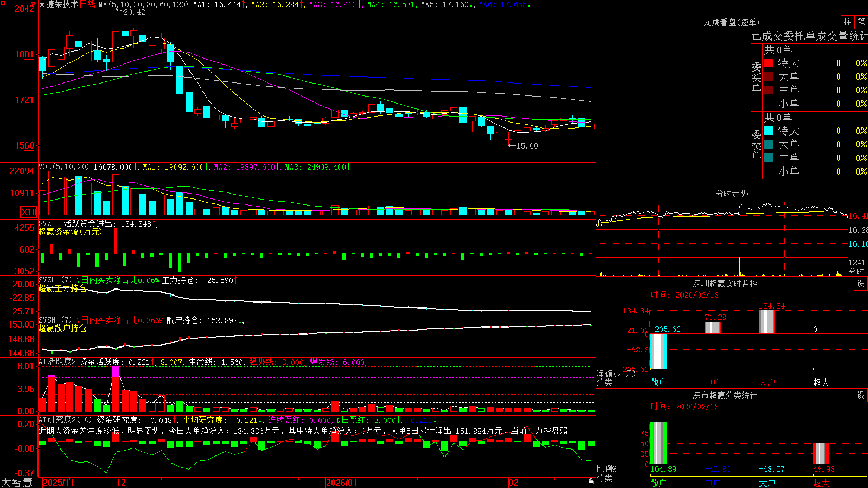
Task: Switch order view with the 柱 button
Action: point(847,22)
